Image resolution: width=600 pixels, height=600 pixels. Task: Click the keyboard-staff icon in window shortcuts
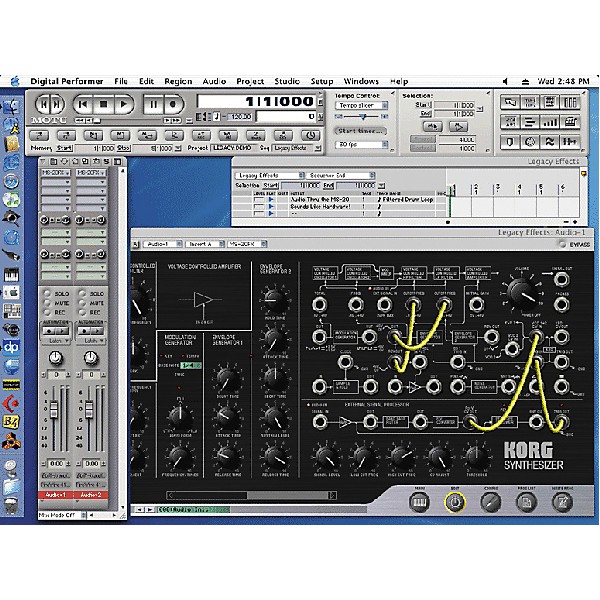click(x=570, y=122)
